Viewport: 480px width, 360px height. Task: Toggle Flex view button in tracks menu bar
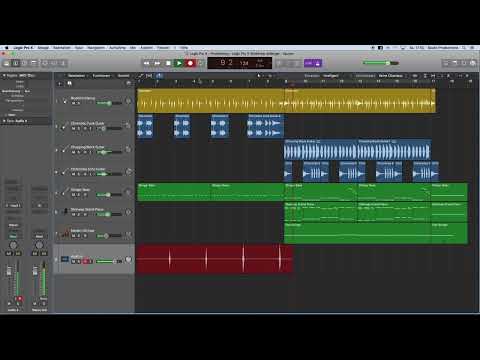point(149,76)
